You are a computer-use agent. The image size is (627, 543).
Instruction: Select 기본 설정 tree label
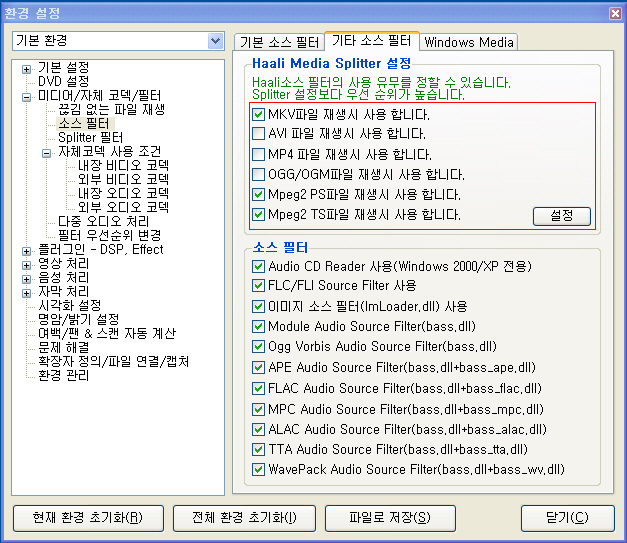point(64,68)
